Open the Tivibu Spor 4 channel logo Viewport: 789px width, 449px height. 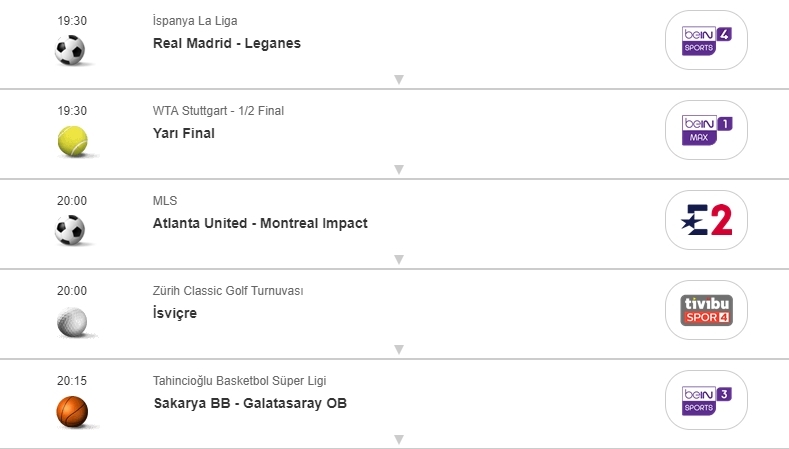click(x=706, y=311)
